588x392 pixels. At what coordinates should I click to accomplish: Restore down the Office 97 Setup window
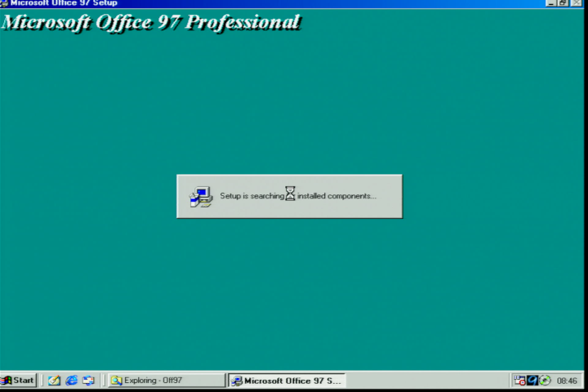(563, 2)
